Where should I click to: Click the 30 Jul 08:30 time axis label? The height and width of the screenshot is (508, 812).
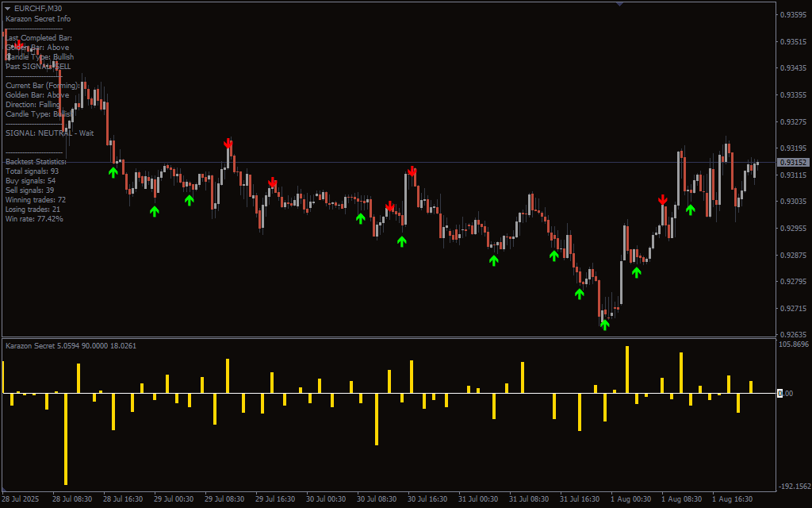(377, 499)
